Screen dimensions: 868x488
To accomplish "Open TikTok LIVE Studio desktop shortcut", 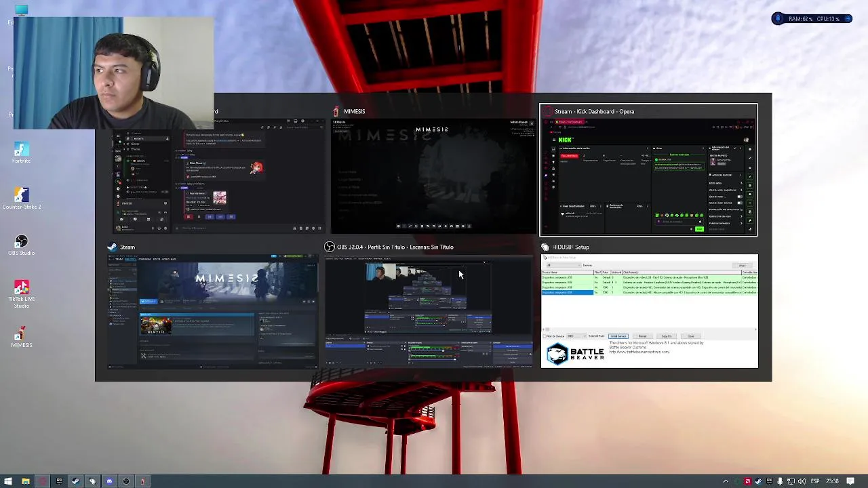I will (21, 294).
